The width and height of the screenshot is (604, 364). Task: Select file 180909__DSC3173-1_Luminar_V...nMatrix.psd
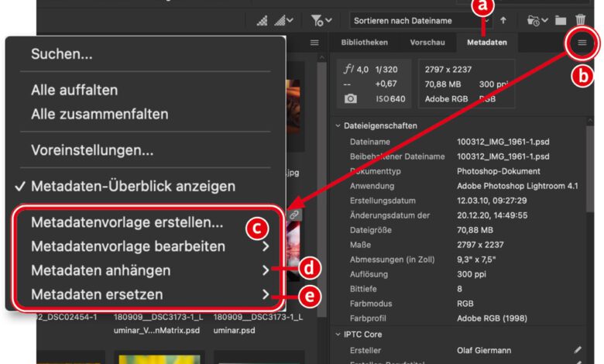(158, 324)
